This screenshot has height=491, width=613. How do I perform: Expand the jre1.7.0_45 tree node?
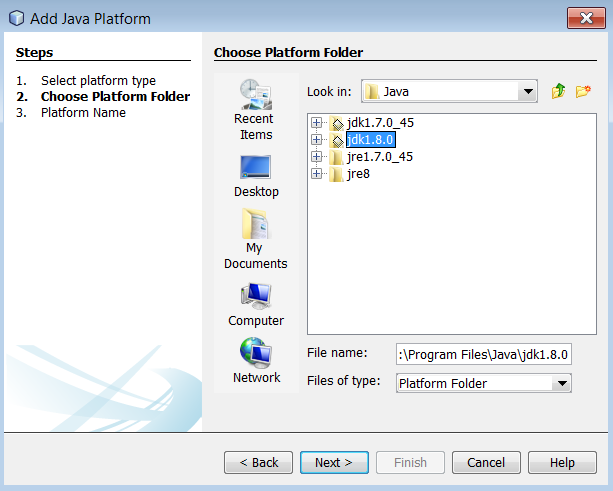[317, 157]
